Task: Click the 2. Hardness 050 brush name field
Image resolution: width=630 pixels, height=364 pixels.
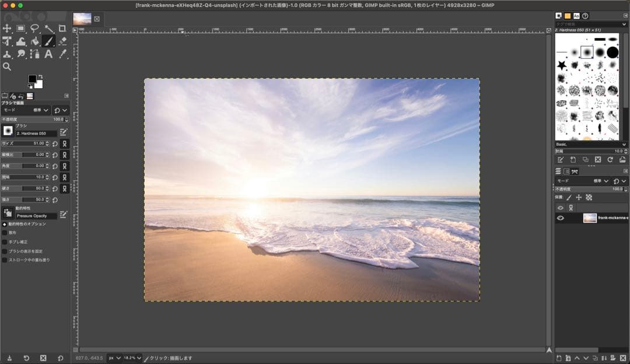Action: [36, 134]
